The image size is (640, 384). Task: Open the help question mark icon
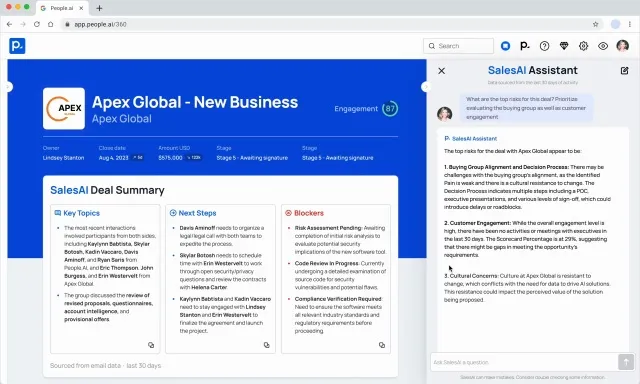coord(544,46)
